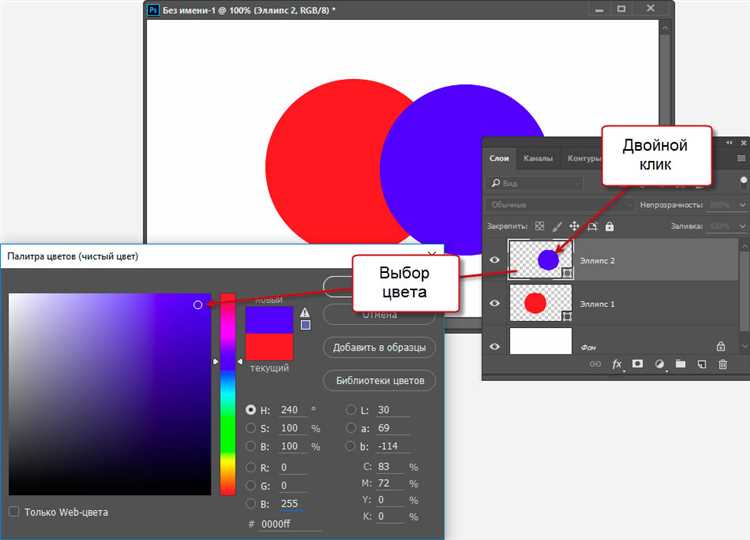
Task: Click the new blue color swatch
Action: (269, 320)
